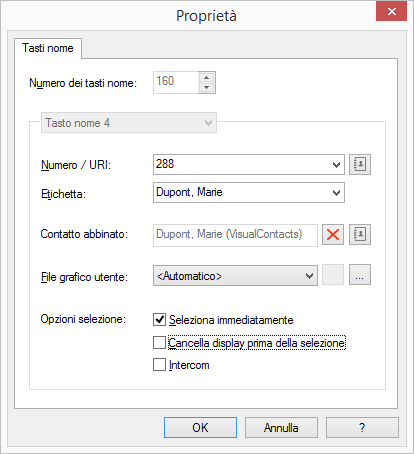Image resolution: width=414 pixels, height=454 pixels.
Task: Open help with the question mark button
Action: (x=362, y=428)
